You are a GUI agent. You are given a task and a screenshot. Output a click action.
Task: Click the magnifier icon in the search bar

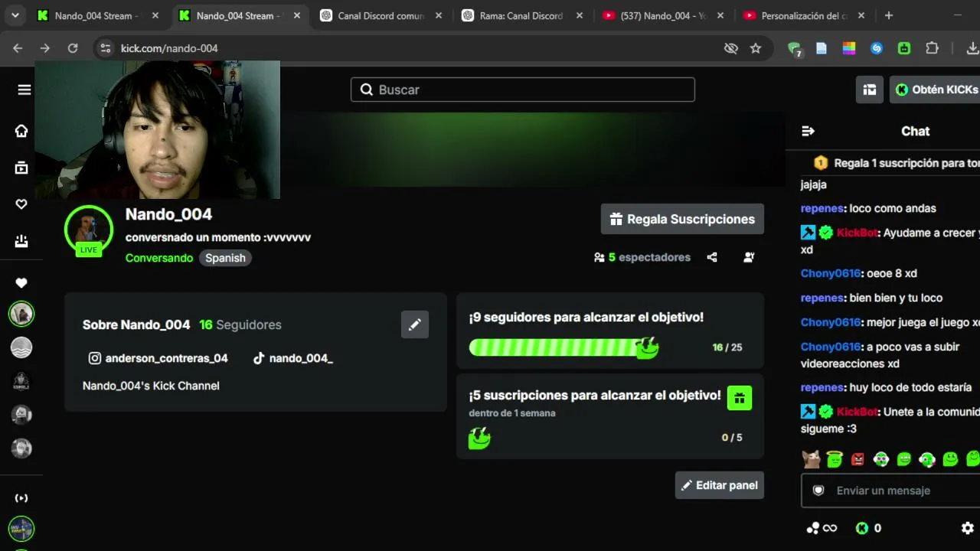(x=366, y=90)
